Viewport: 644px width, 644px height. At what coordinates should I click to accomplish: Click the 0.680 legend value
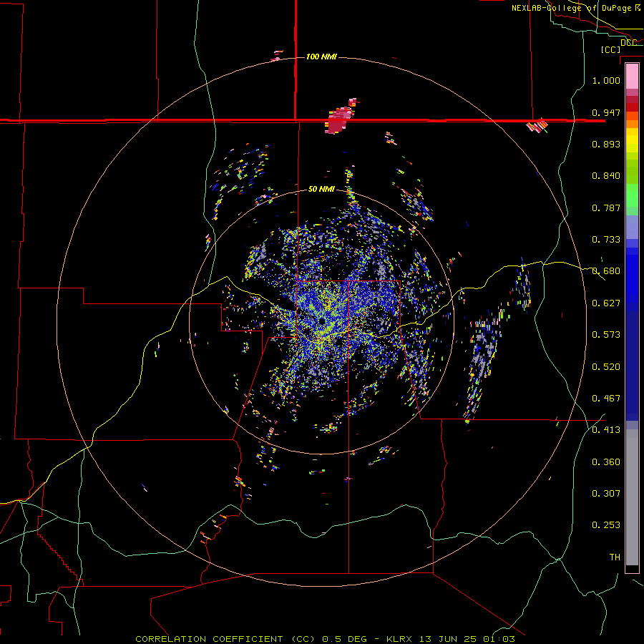point(606,271)
